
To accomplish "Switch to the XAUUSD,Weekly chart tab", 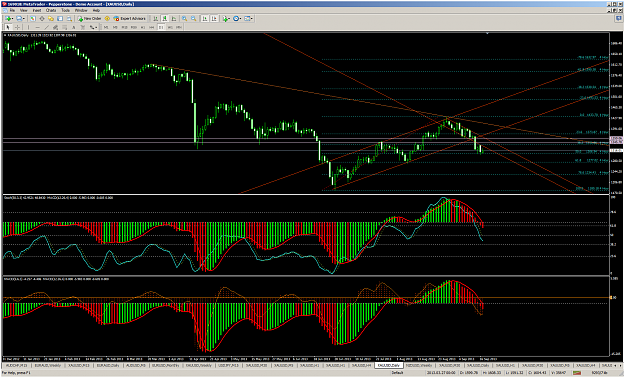I will coord(199,365).
